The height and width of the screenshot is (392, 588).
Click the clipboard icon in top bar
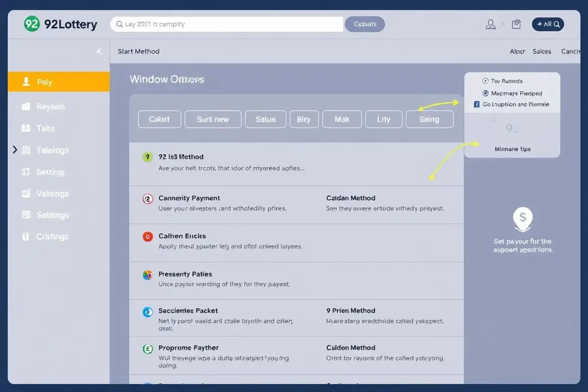coord(516,24)
